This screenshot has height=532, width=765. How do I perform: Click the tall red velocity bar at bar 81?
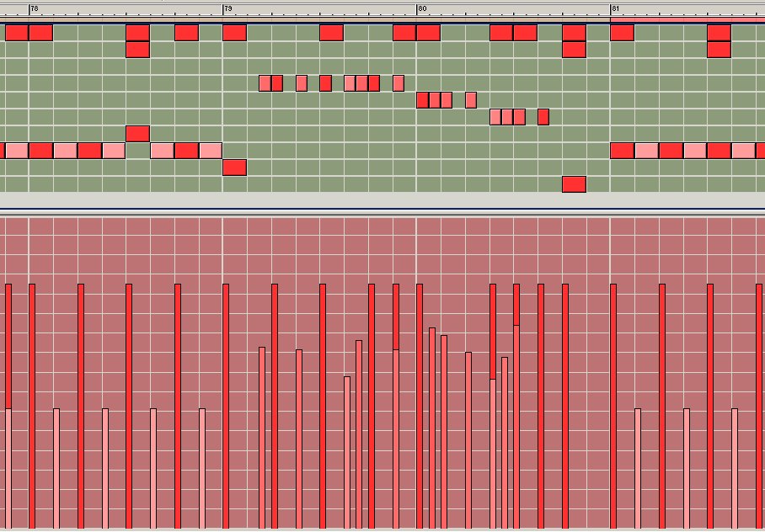[x=613, y=404]
